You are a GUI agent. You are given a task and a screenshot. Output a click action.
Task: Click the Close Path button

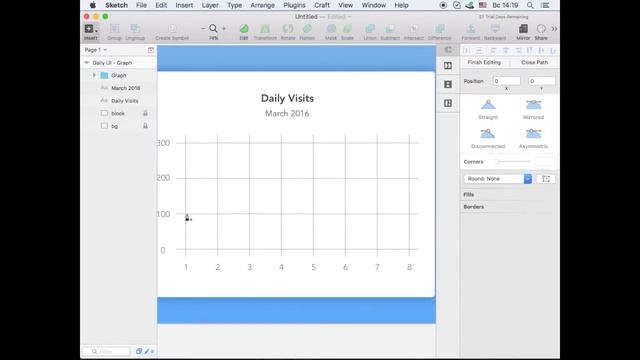click(534, 62)
